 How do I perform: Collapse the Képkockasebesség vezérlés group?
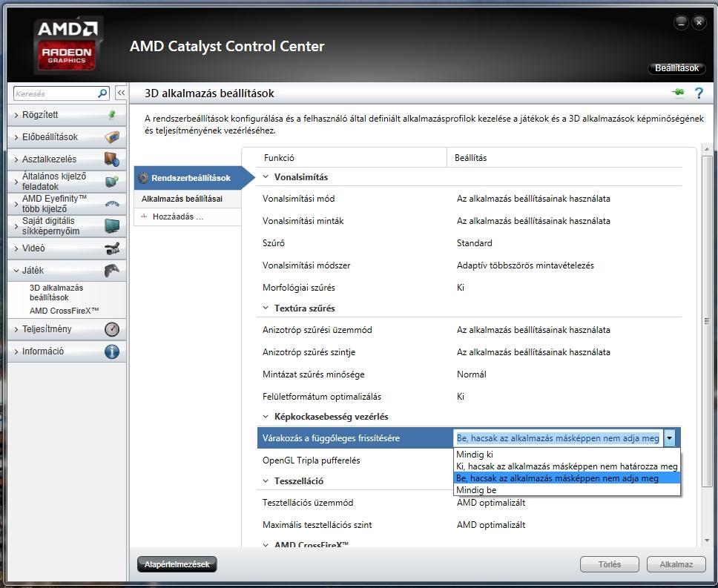pyautogui.click(x=266, y=417)
